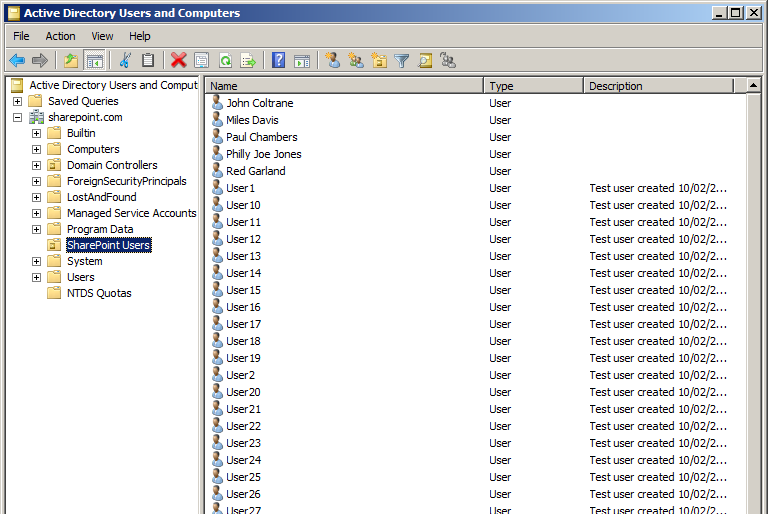Create new organizational unit icon

click(x=379, y=60)
